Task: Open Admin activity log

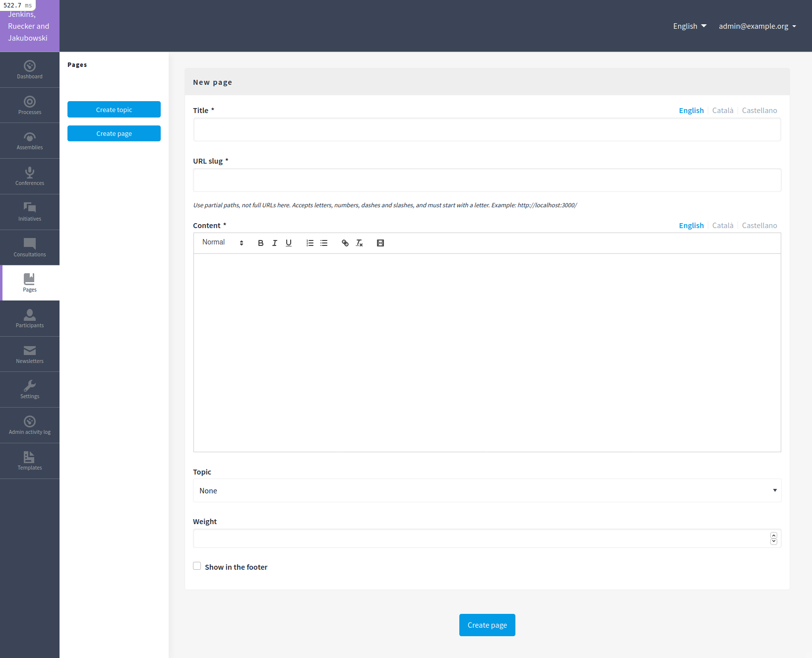Action: click(x=30, y=425)
